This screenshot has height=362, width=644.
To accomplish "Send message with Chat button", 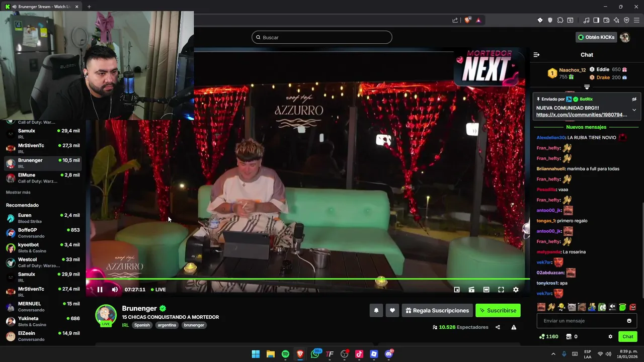I will tap(628, 337).
